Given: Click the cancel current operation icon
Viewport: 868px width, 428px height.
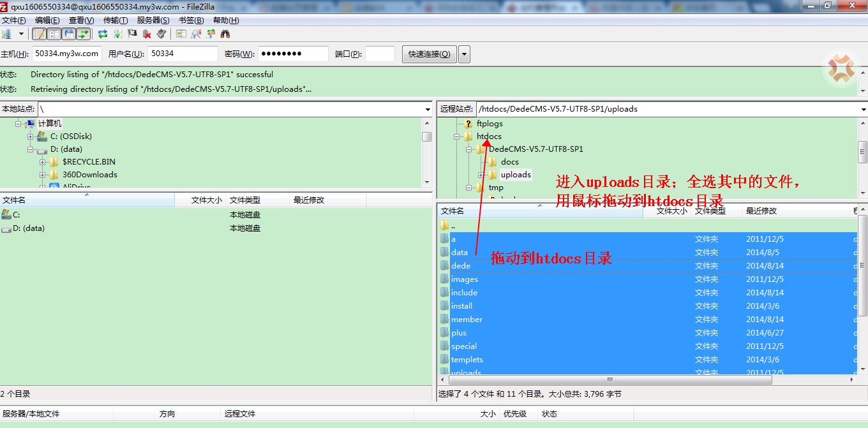Looking at the screenshot, I should pyautogui.click(x=133, y=34).
